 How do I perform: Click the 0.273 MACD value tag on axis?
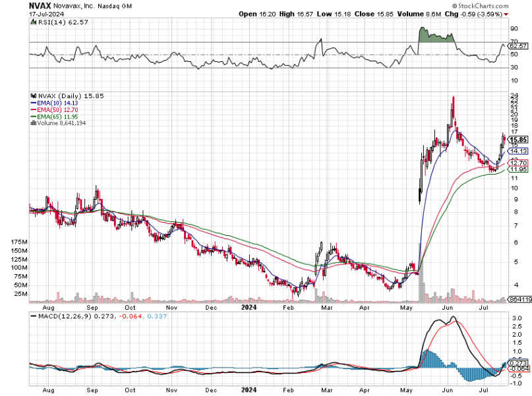click(x=519, y=363)
